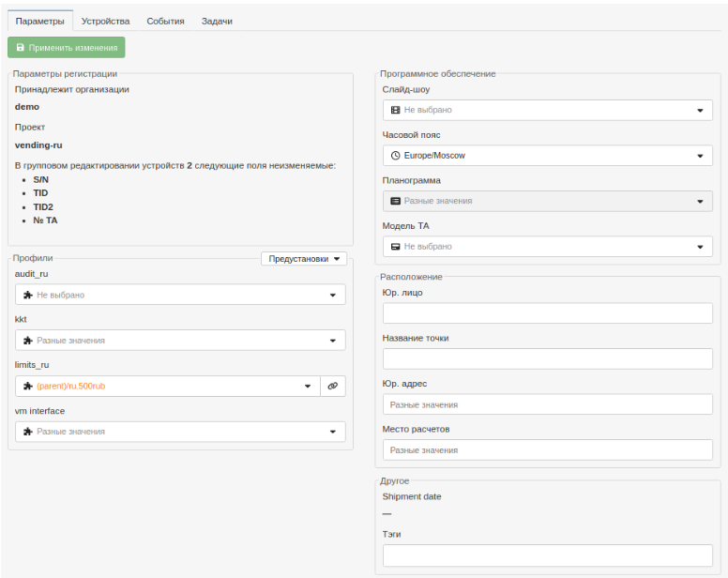The width and height of the screenshot is (728, 578).
Task: Open the limits_ru profile dropdown
Action: [x=168, y=387]
